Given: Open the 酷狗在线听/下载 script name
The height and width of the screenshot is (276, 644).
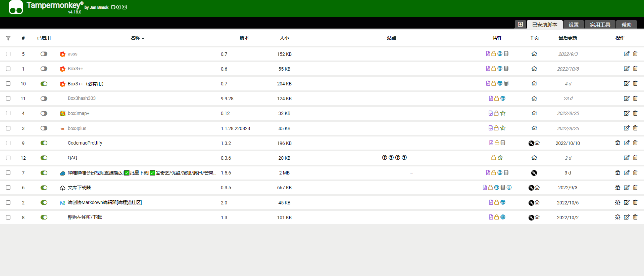Looking at the screenshot, I should point(85,217).
